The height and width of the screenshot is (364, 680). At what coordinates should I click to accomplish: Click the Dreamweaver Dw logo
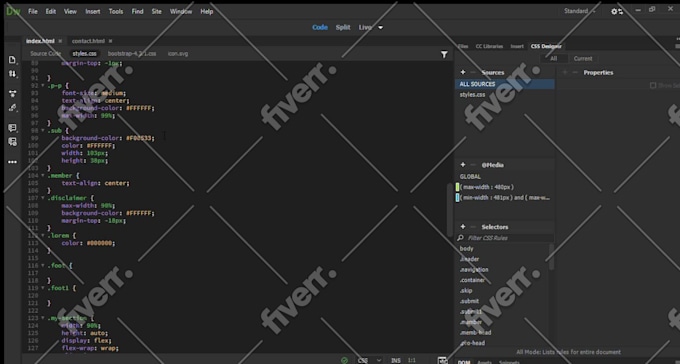pos(13,11)
